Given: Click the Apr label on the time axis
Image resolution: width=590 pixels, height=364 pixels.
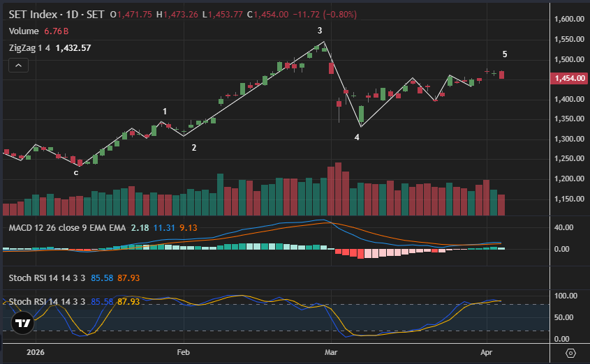Looking at the screenshot, I should coord(486,353).
